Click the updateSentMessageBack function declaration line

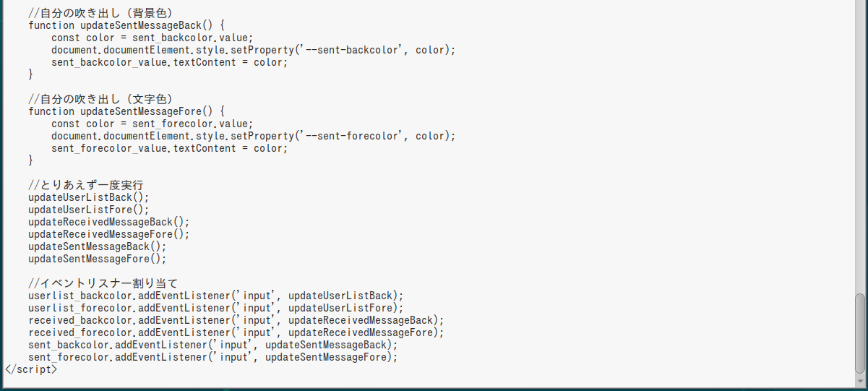pyautogui.click(x=126, y=25)
